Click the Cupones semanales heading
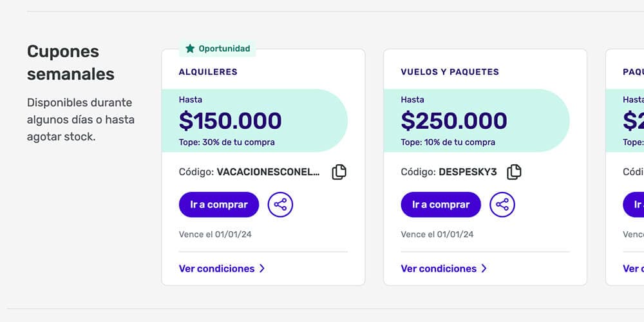The width and height of the screenshot is (644, 322). [71, 62]
